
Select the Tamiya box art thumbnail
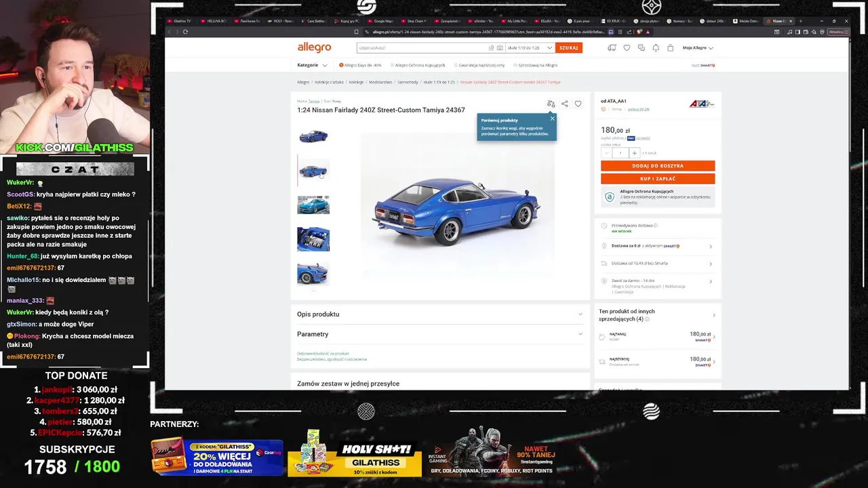313,204
